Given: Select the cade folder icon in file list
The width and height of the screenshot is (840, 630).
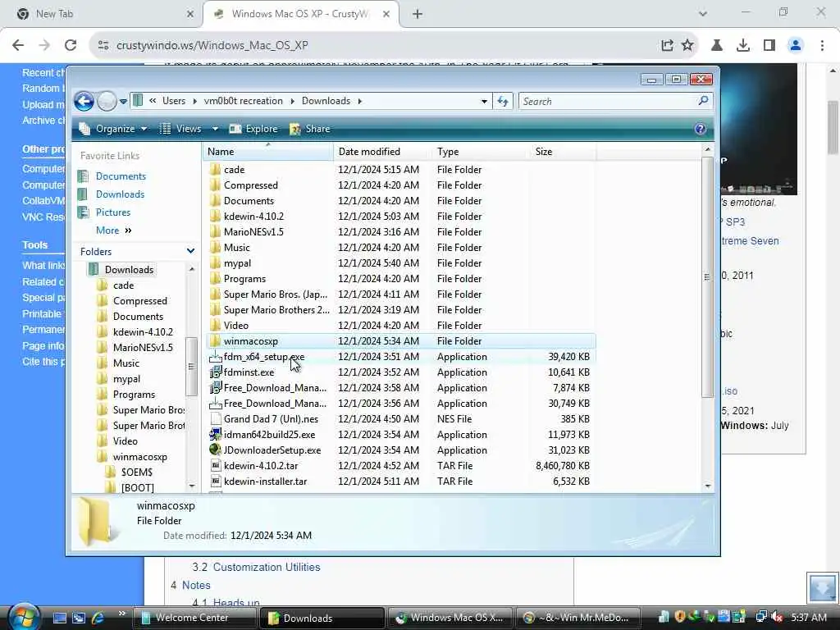Looking at the screenshot, I should tap(216, 170).
